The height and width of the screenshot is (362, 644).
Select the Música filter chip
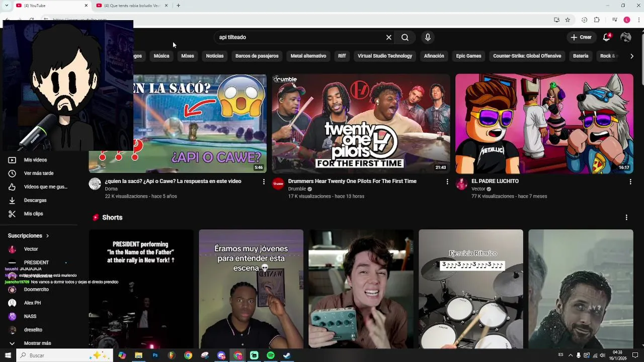(x=162, y=56)
